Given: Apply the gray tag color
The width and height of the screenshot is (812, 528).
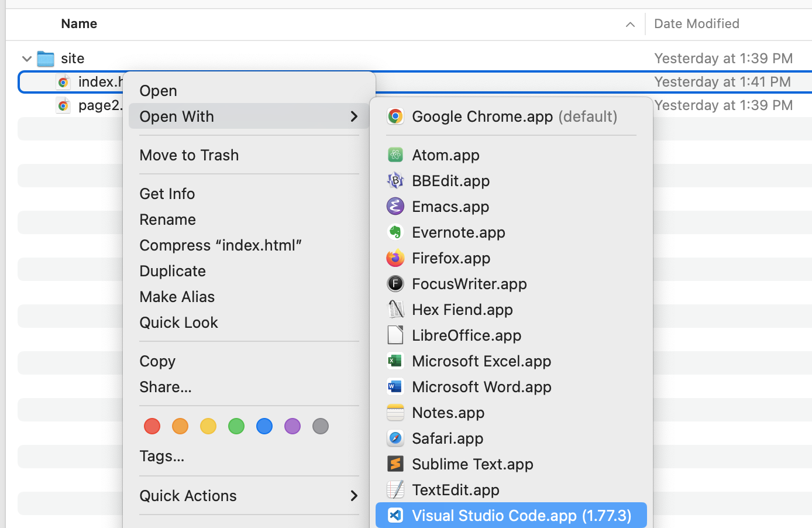Looking at the screenshot, I should [321, 426].
